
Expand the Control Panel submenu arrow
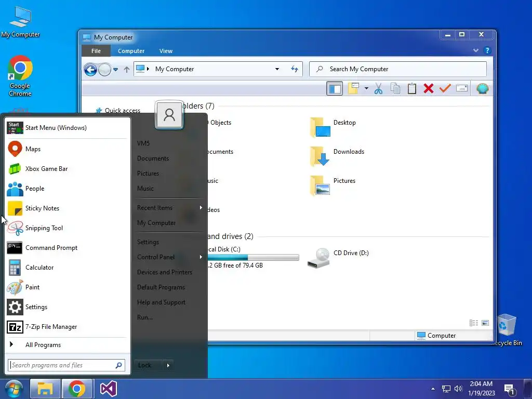(201, 257)
